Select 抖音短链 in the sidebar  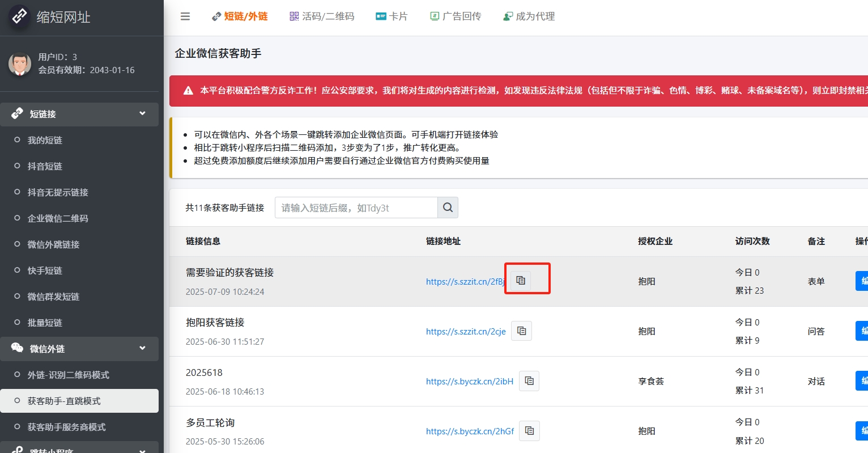[x=45, y=166]
